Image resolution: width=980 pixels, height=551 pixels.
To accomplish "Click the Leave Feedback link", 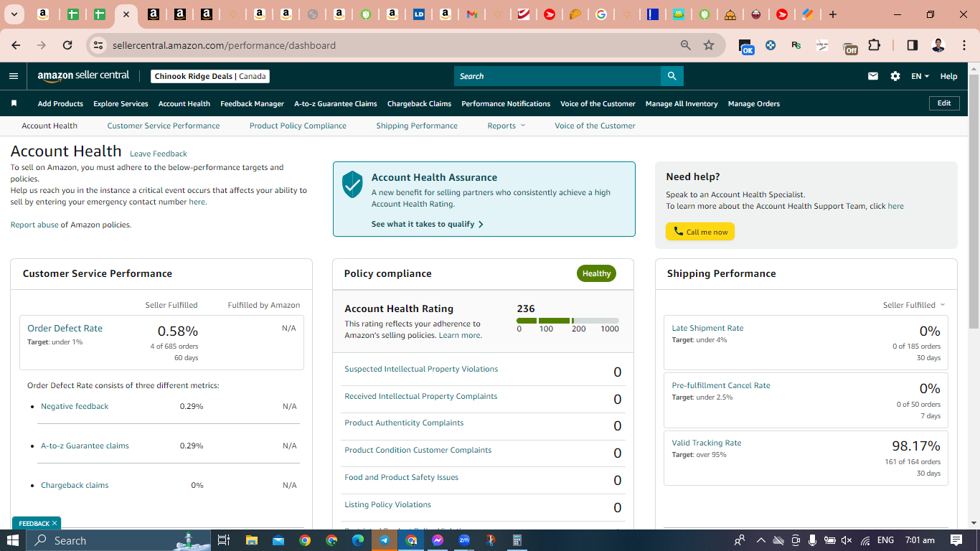I will [x=159, y=154].
